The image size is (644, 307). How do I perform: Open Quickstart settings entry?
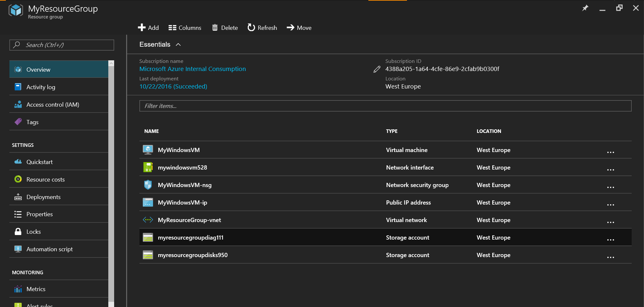59,162
